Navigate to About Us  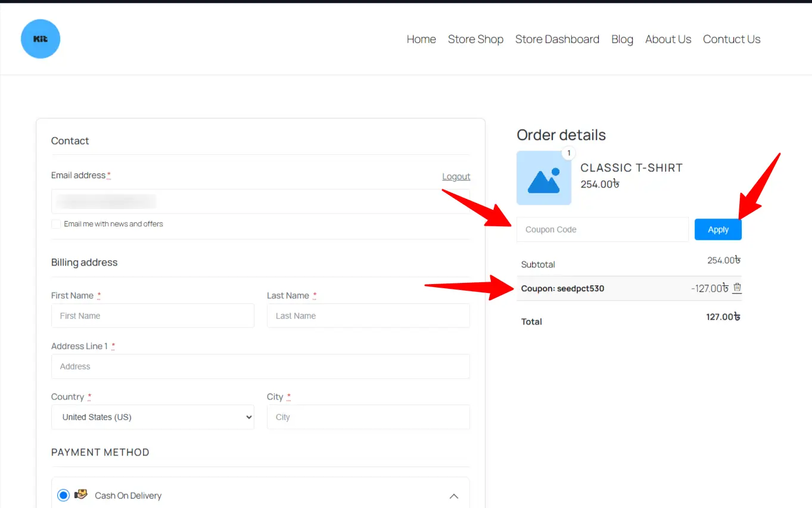668,39
